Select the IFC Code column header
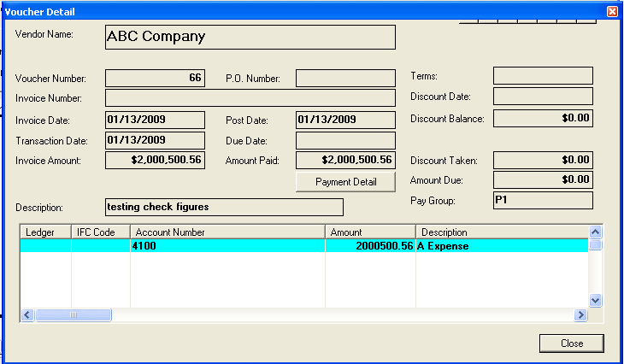Image resolution: width=624 pixels, height=364 pixels. click(x=100, y=232)
